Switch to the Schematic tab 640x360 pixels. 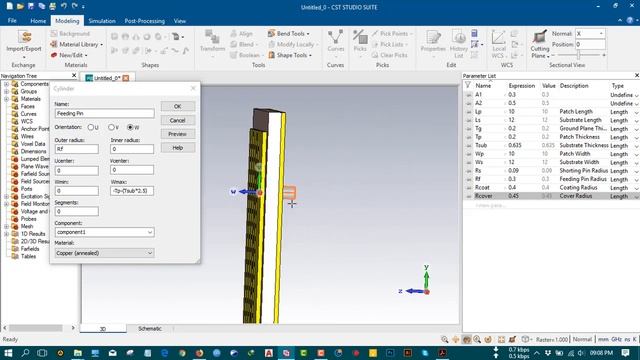click(150, 329)
